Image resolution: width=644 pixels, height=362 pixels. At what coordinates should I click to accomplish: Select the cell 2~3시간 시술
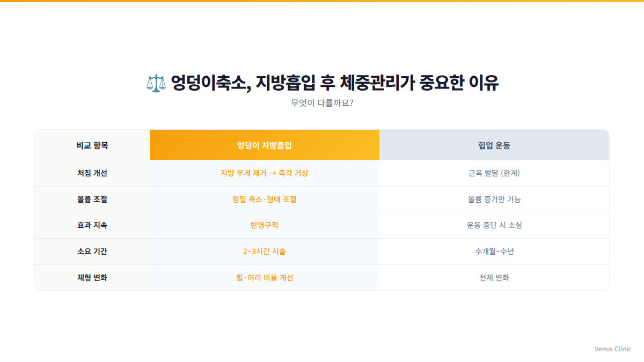click(265, 252)
